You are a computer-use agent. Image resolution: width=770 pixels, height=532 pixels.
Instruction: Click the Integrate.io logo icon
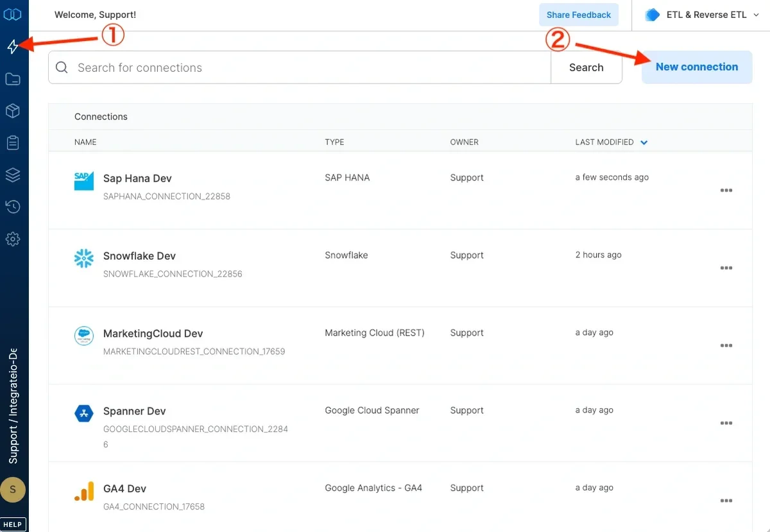pos(13,14)
